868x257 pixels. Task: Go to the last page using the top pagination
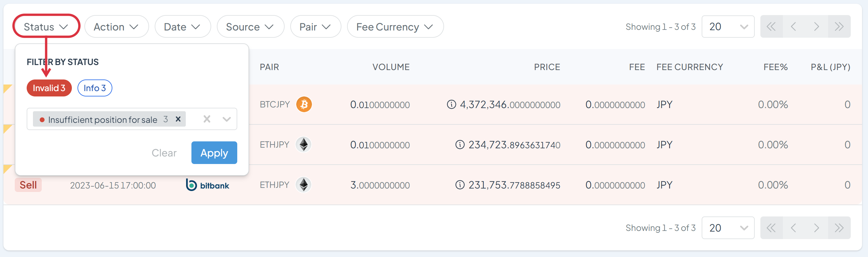839,27
